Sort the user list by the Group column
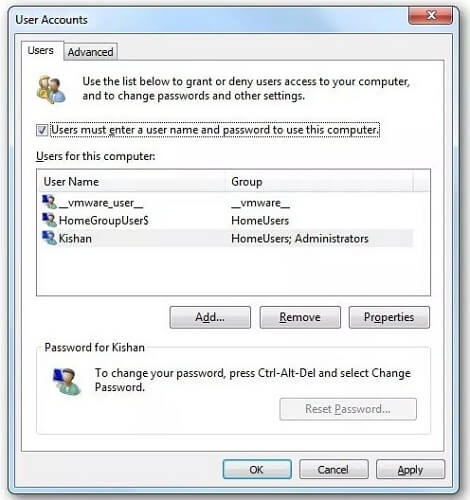 (x=319, y=182)
